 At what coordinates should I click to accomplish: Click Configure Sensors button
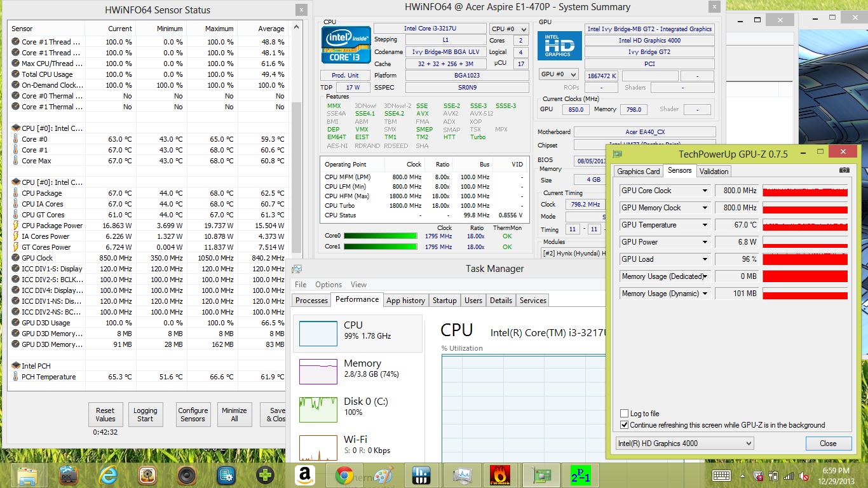point(193,414)
